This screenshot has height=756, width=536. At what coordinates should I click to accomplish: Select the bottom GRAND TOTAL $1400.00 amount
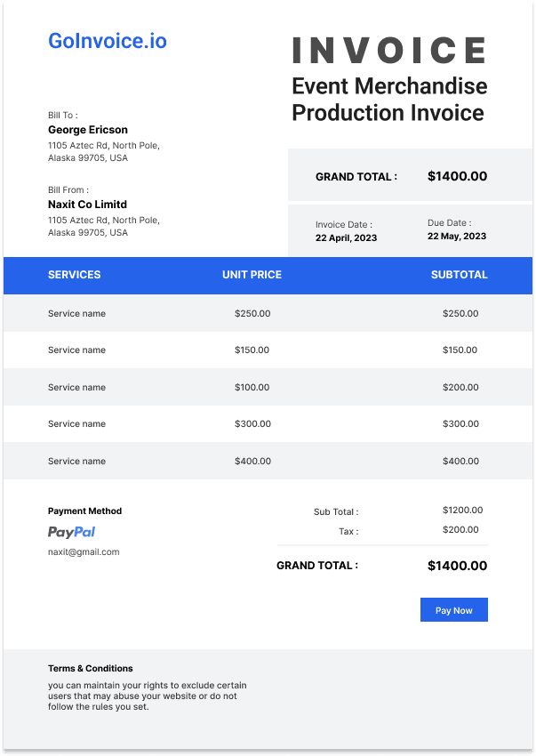[458, 566]
